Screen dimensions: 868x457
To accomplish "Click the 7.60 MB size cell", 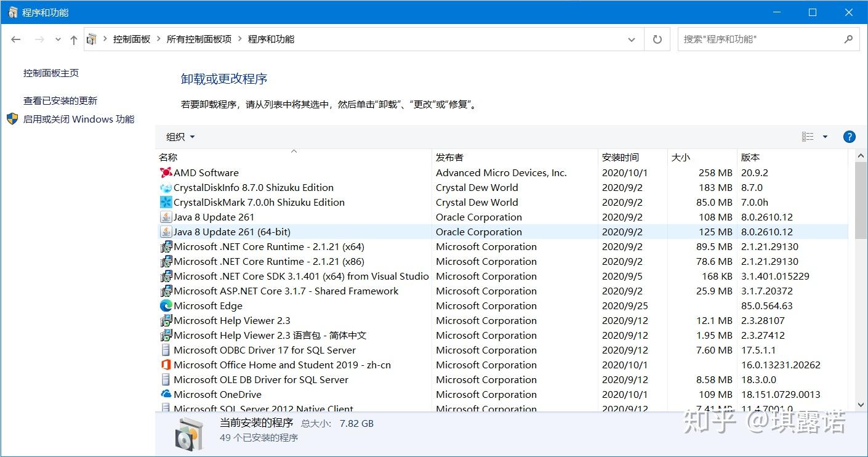I will point(715,350).
